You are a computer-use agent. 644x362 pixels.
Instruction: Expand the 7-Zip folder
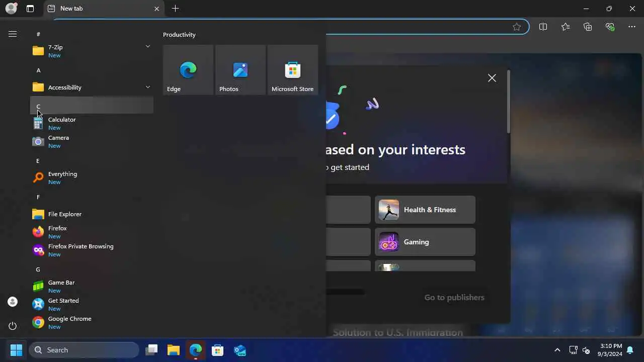click(x=92, y=51)
